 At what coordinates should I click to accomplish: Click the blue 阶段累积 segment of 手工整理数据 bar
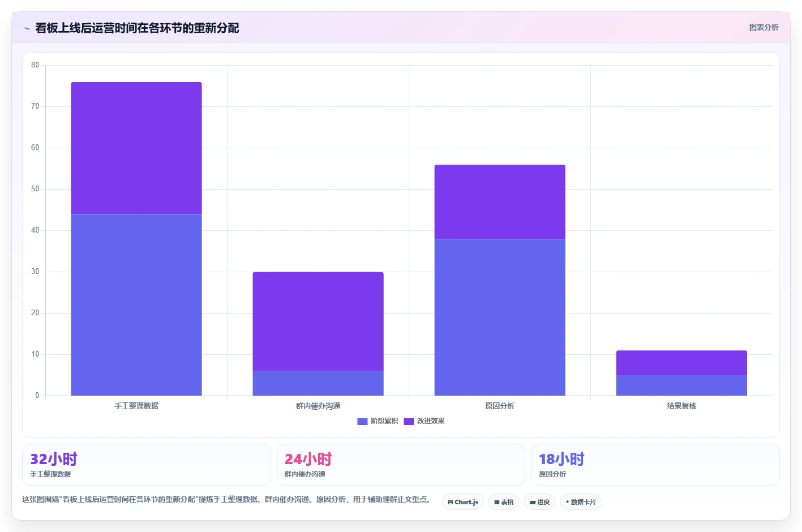(x=136, y=304)
